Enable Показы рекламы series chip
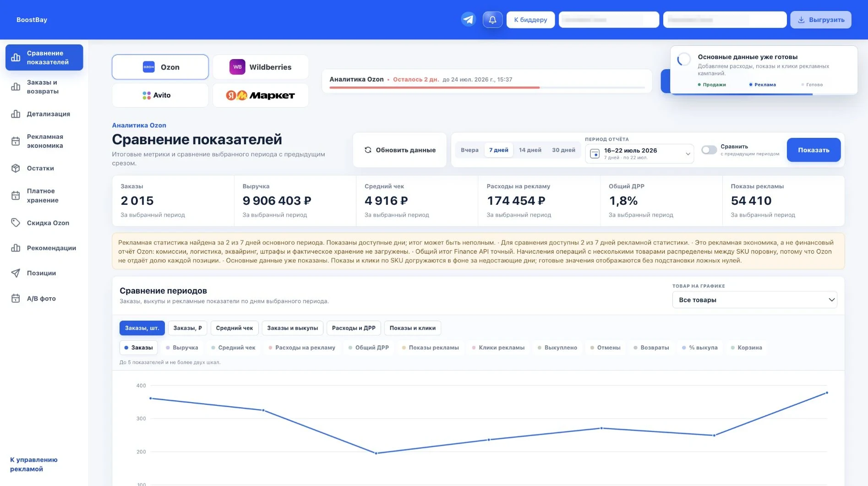 430,348
